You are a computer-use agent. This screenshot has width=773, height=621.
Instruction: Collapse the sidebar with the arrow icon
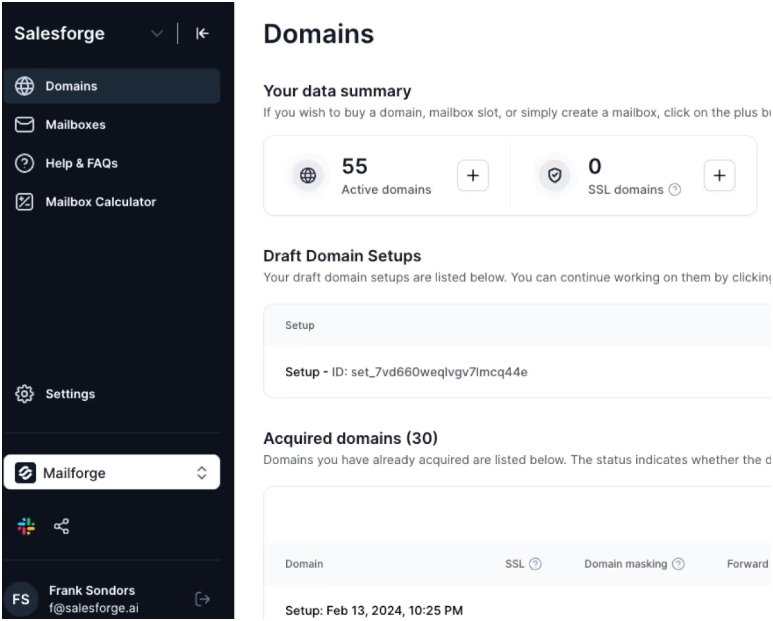coord(202,34)
